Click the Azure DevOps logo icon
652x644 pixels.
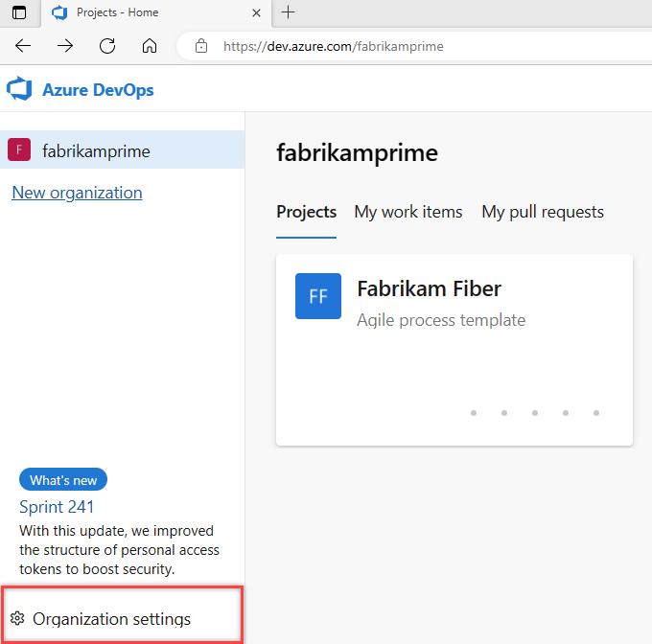pyautogui.click(x=19, y=89)
